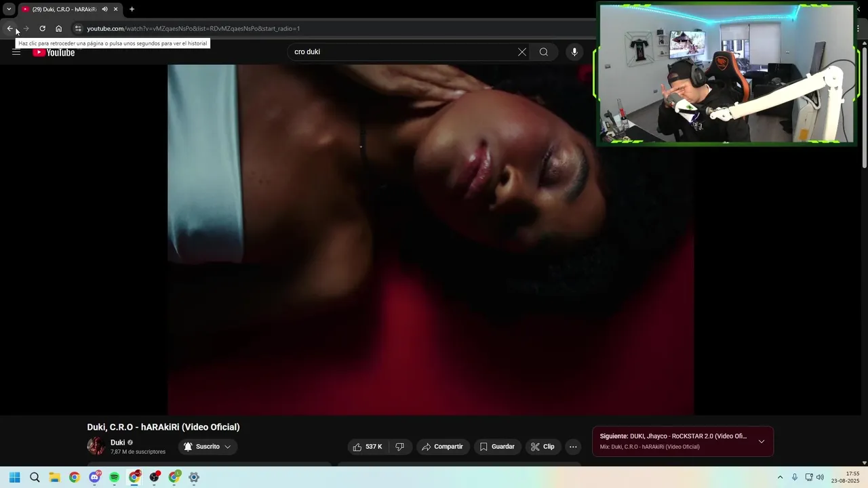
Task: Open the Windows Start menu
Action: click(15, 477)
